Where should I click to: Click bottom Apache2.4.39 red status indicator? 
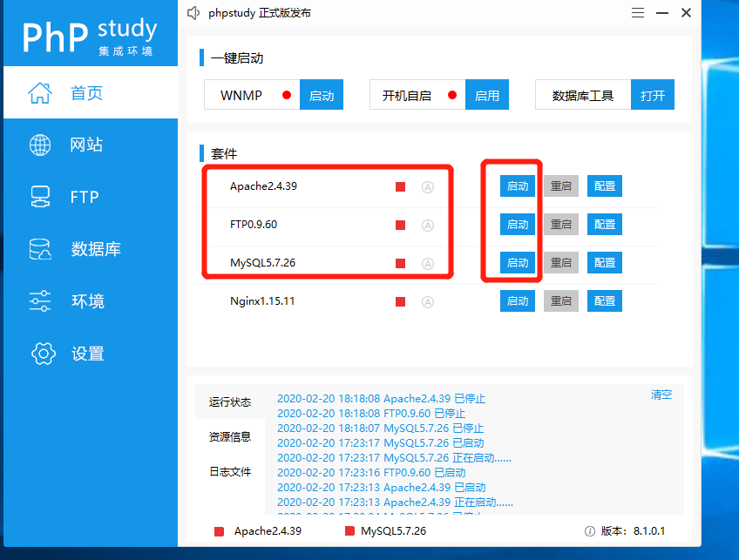219,532
